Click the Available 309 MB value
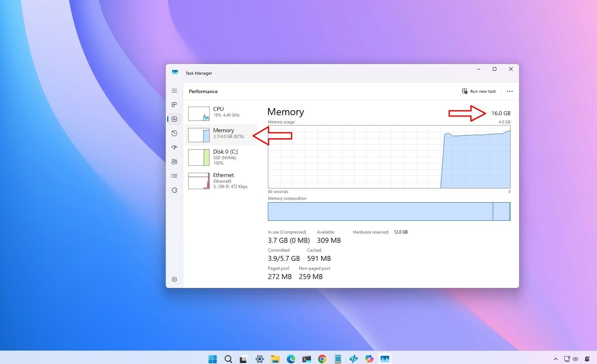Viewport: 597px width, 364px height. [329, 241]
